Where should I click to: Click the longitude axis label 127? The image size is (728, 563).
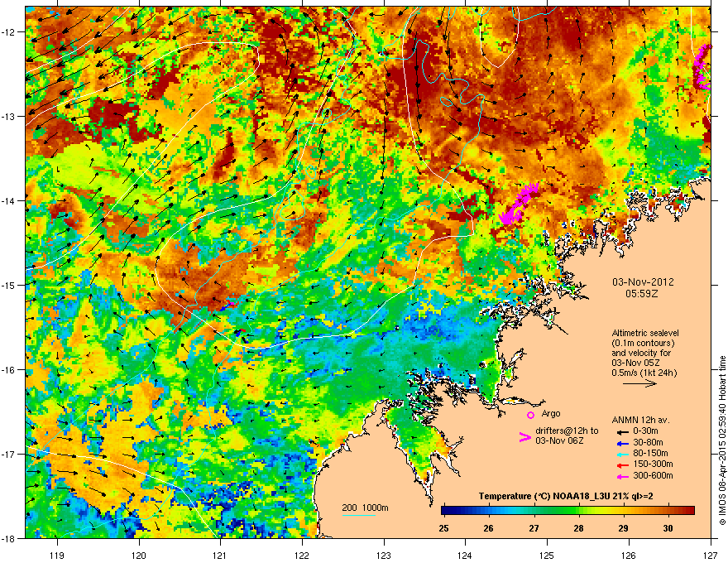(711, 555)
